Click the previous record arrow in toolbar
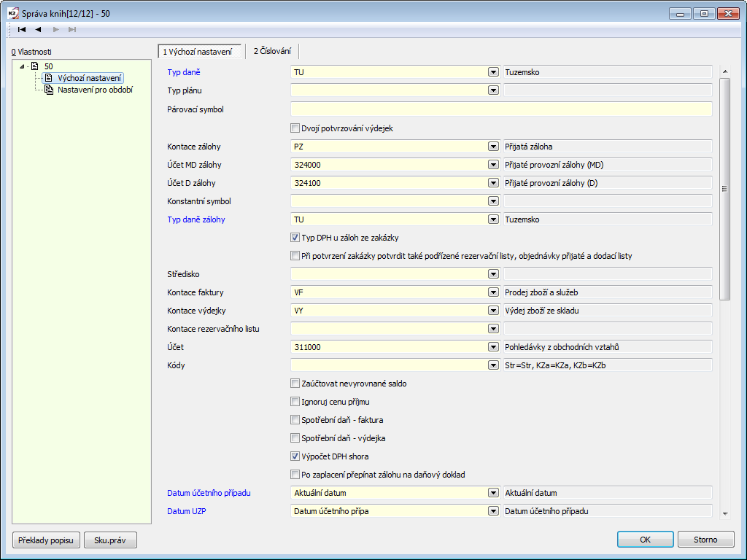The height and width of the screenshot is (560, 747). pyautogui.click(x=38, y=29)
